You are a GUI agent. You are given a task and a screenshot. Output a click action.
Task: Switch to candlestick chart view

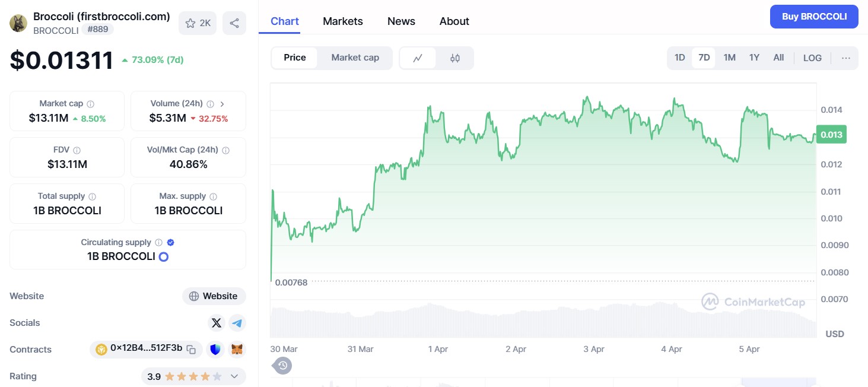455,58
